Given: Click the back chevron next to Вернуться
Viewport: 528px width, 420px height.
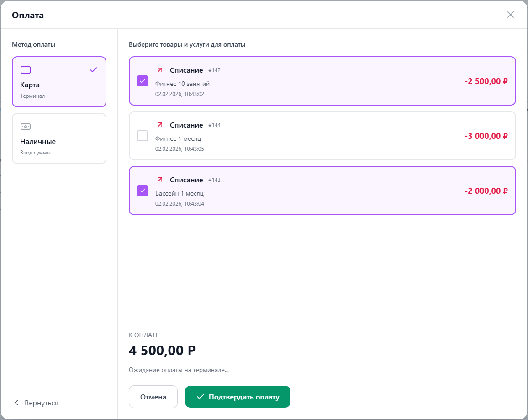Looking at the screenshot, I should pyautogui.click(x=16, y=403).
